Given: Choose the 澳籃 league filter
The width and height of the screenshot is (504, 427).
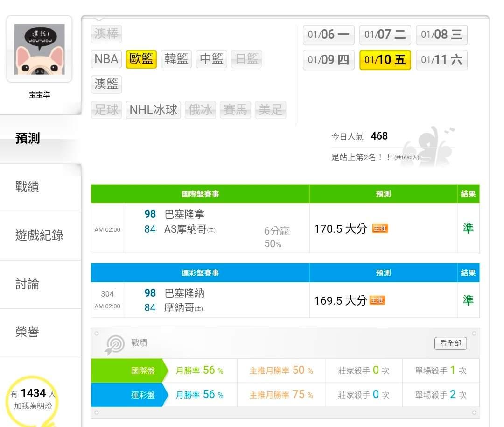Looking at the screenshot, I should coord(106,85).
